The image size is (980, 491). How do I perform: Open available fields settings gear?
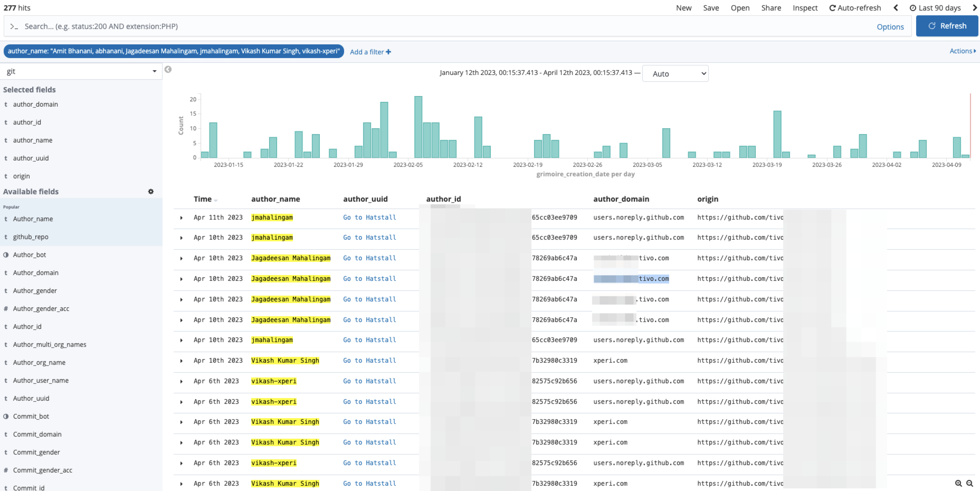[151, 191]
